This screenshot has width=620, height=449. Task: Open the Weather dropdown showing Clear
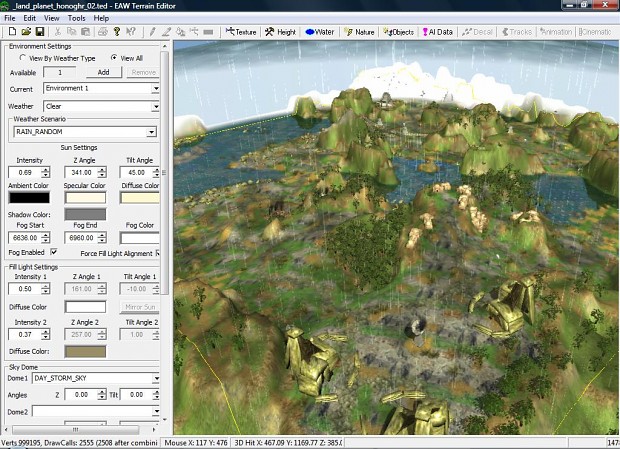pyautogui.click(x=156, y=106)
